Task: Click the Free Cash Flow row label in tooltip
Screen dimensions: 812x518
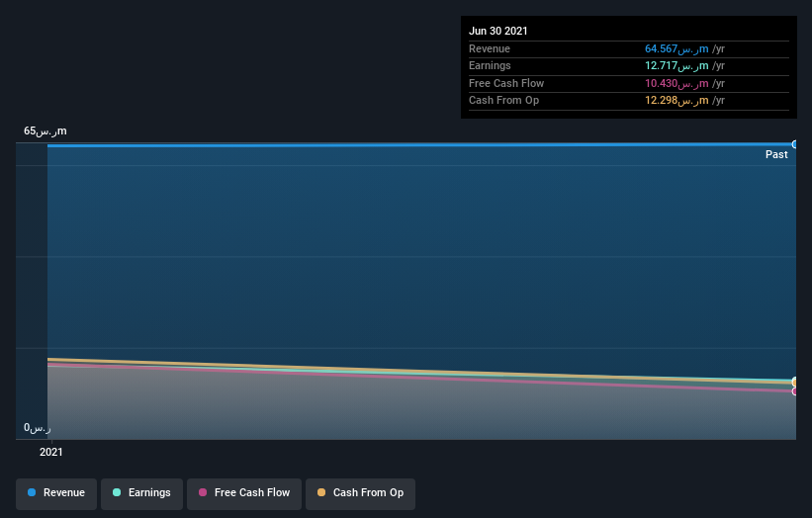Action: [x=506, y=83]
